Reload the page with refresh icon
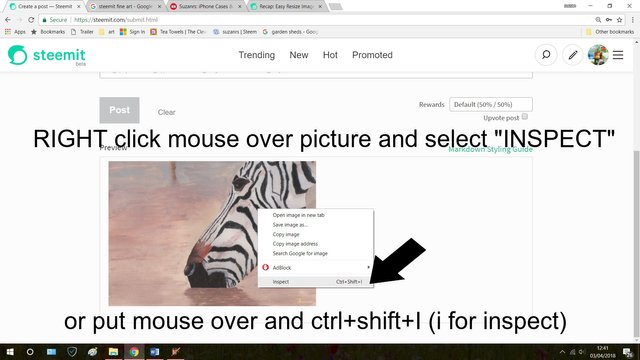This screenshot has width=640, height=360. pyautogui.click(x=31, y=20)
